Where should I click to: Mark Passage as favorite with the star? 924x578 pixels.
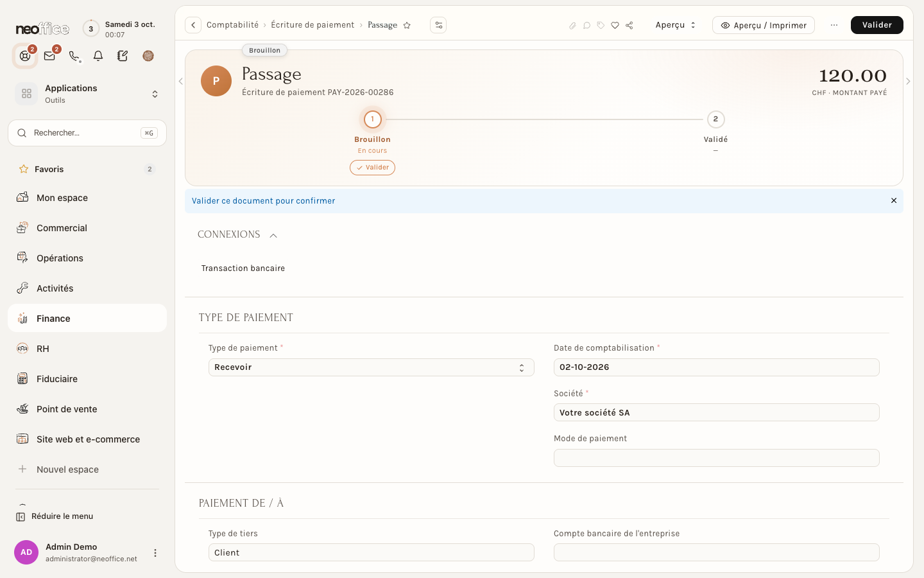[407, 25]
